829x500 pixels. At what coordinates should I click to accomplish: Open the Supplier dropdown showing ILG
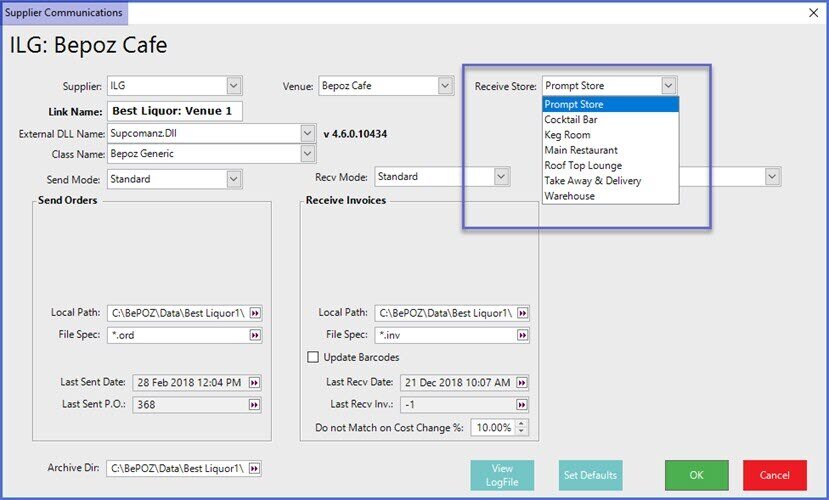tap(234, 86)
